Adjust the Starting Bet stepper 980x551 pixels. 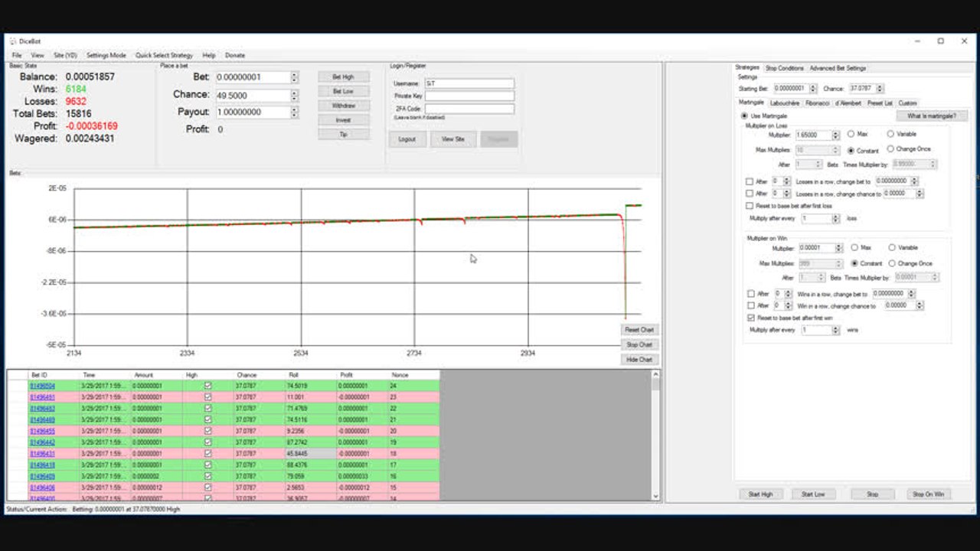[813, 89]
